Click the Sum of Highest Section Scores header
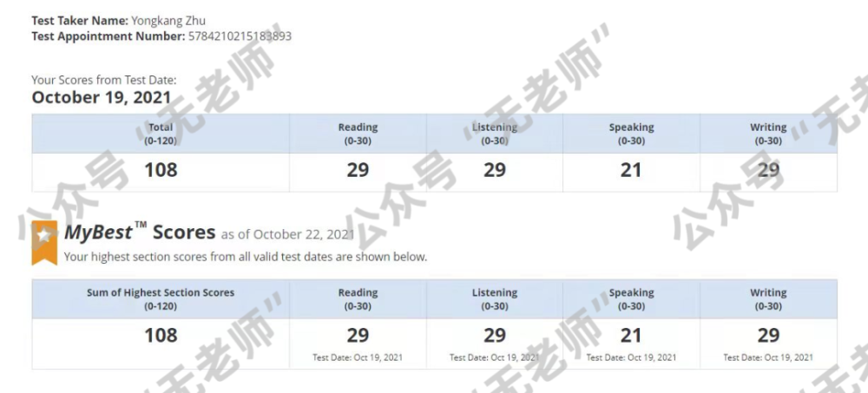The image size is (868, 393). pos(161,298)
